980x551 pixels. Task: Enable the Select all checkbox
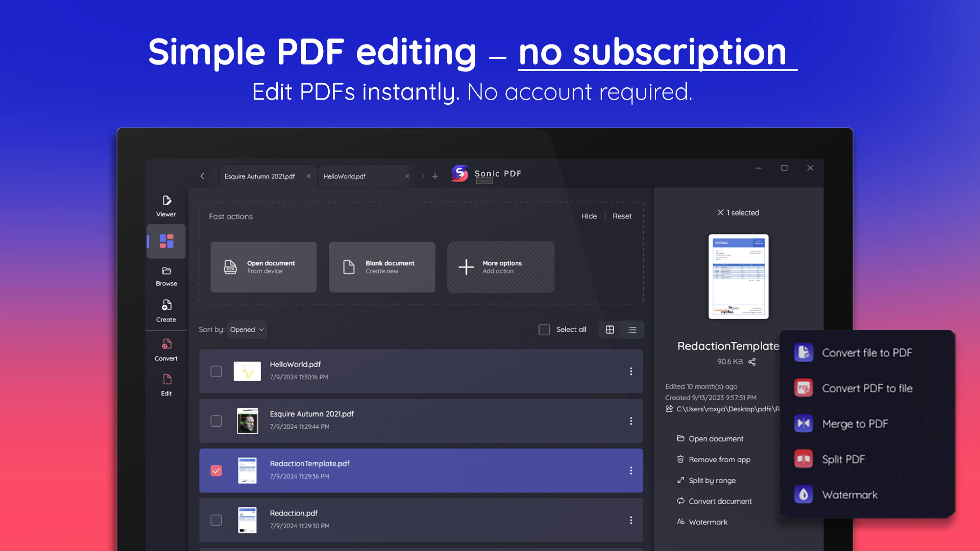click(544, 329)
